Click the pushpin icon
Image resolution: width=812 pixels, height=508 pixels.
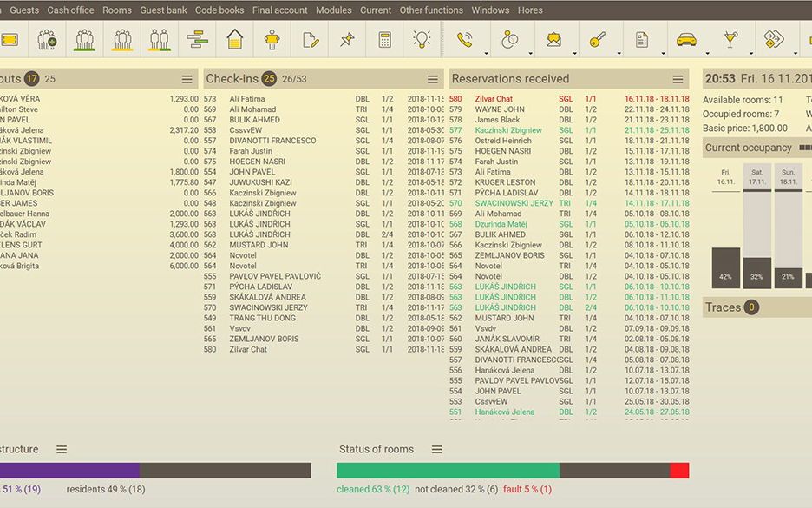click(347, 40)
